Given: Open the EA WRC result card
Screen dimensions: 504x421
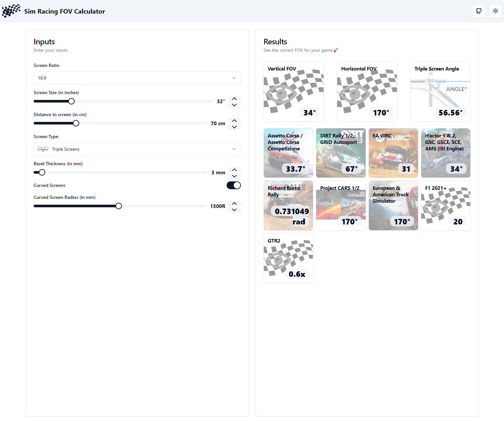Looking at the screenshot, I should pos(393,153).
